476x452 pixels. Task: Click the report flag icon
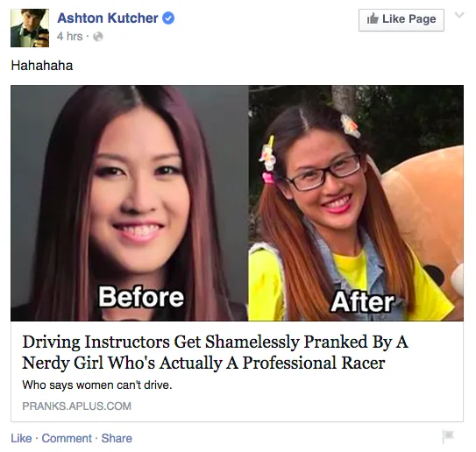tap(448, 436)
